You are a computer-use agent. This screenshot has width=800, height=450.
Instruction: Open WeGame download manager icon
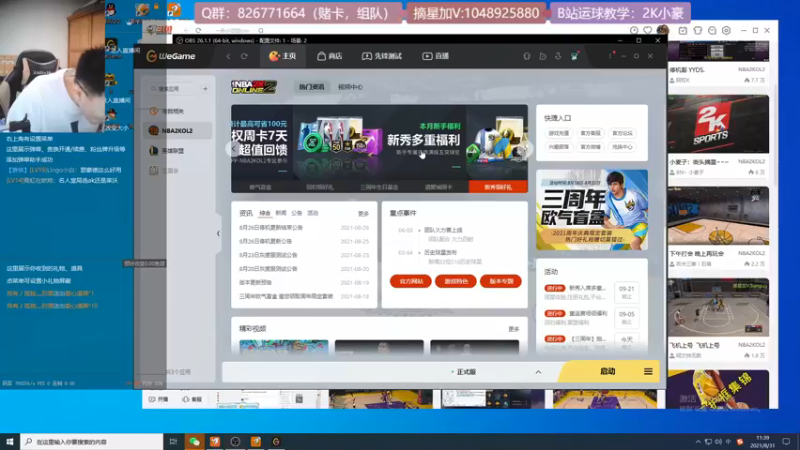pyautogui.click(x=558, y=56)
